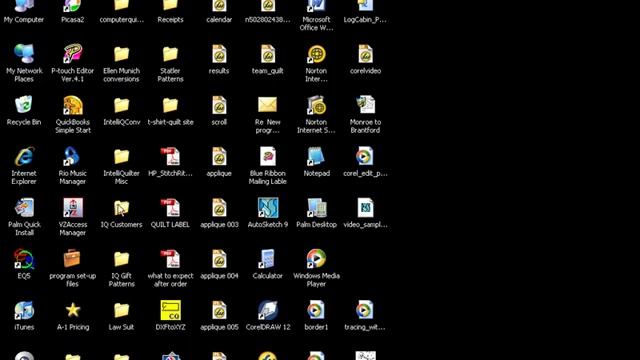The image size is (640, 360).
Task: Launch QuickBooks Simple Start
Action: [x=73, y=105]
